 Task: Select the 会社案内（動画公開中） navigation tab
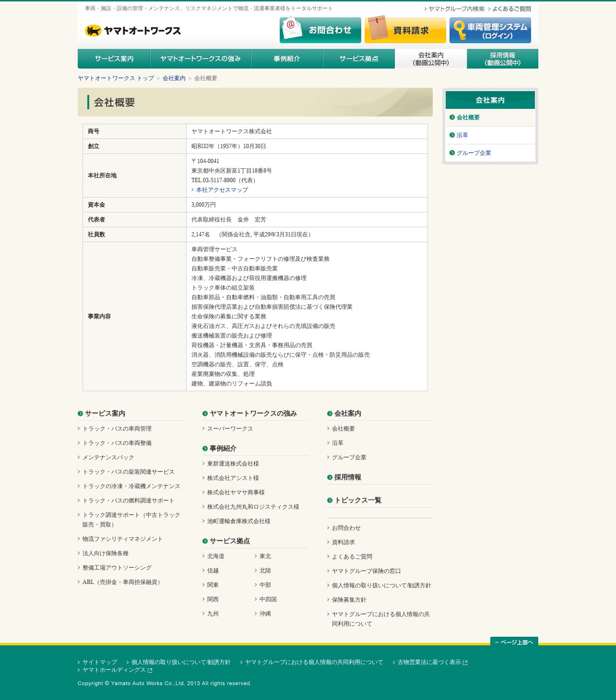click(x=431, y=58)
